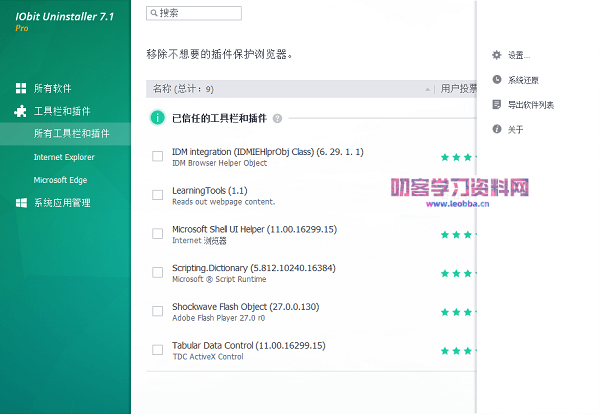Viewport: 600px width, 414px height.
Task: Tick the Shockwave Flash Object checkbox
Action: pos(157,311)
